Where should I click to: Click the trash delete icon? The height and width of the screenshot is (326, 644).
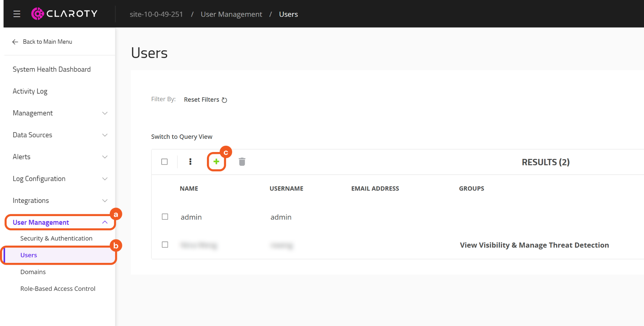pyautogui.click(x=242, y=162)
